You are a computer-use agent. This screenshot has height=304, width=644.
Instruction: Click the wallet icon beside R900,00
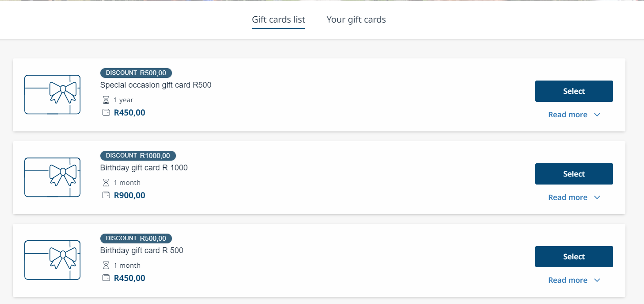click(x=106, y=195)
